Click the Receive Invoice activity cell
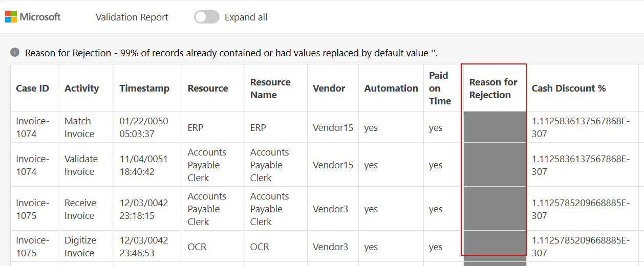The image size is (644, 266). pos(80,209)
